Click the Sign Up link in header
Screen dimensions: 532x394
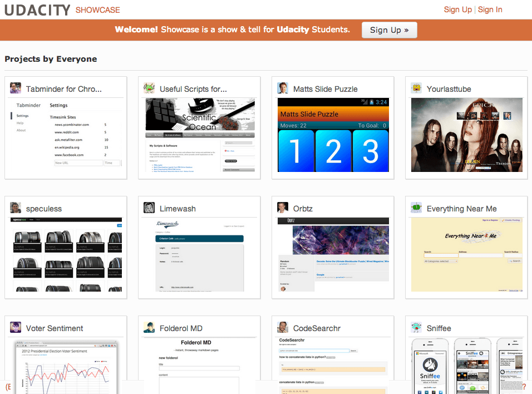pyautogui.click(x=457, y=9)
